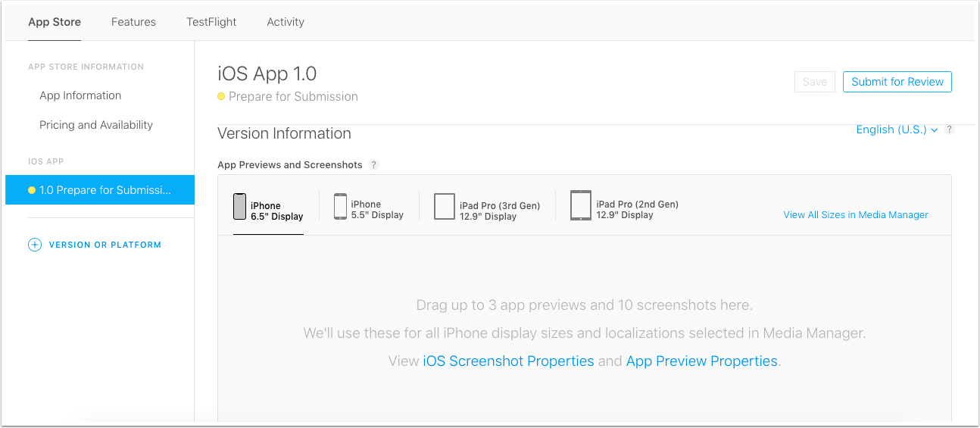Click the yellow status dot for Prepare for Submission

[x=221, y=97]
